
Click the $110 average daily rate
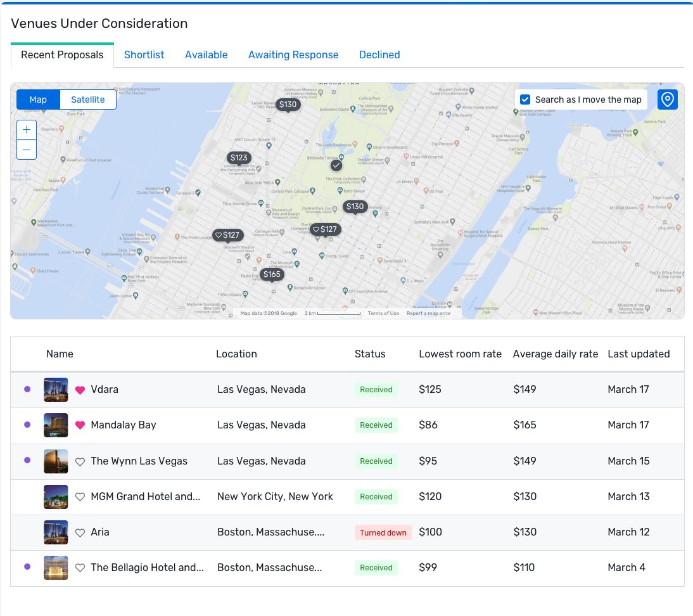click(524, 567)
